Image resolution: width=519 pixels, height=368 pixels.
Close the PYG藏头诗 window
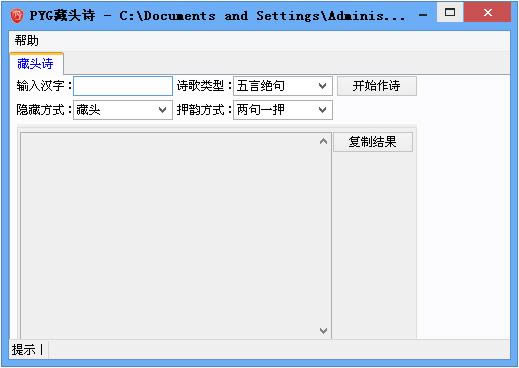pyautogui.click(x=488, y=13)
